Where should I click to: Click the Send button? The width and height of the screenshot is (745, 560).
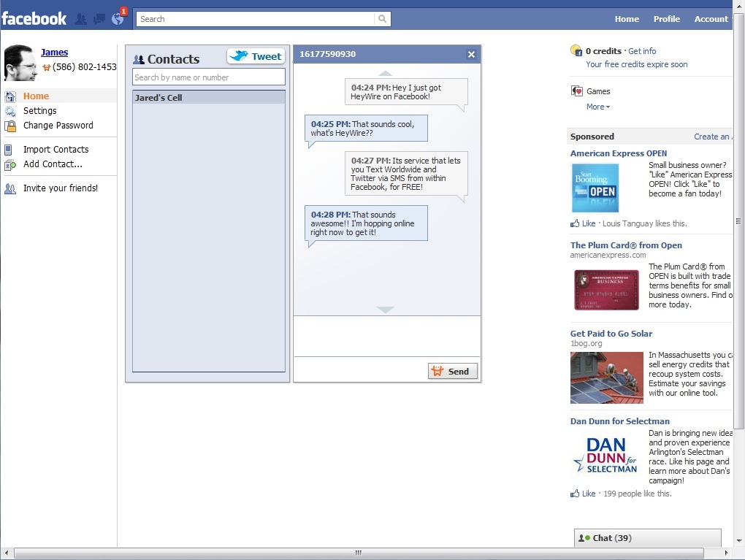(x=453, y=371)
